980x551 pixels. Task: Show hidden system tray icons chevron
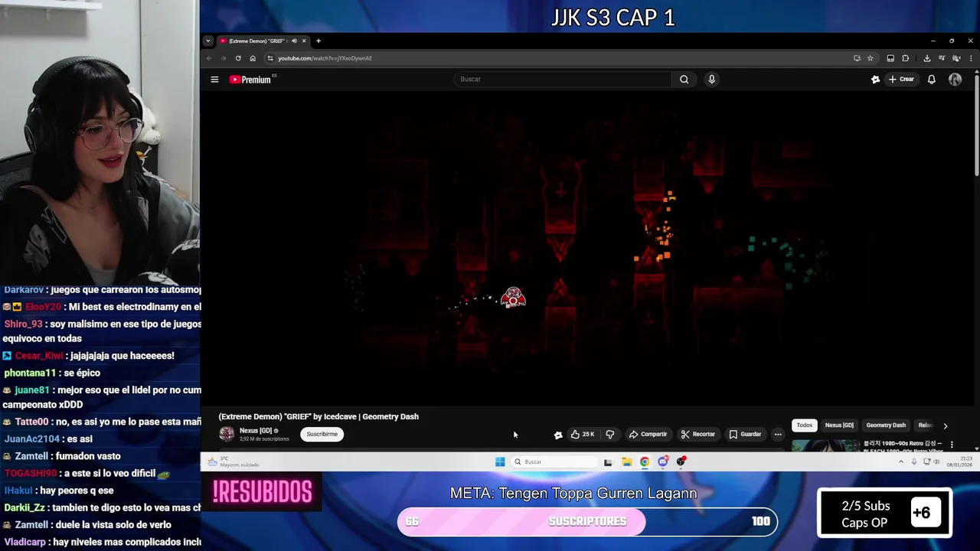point(900,461)
